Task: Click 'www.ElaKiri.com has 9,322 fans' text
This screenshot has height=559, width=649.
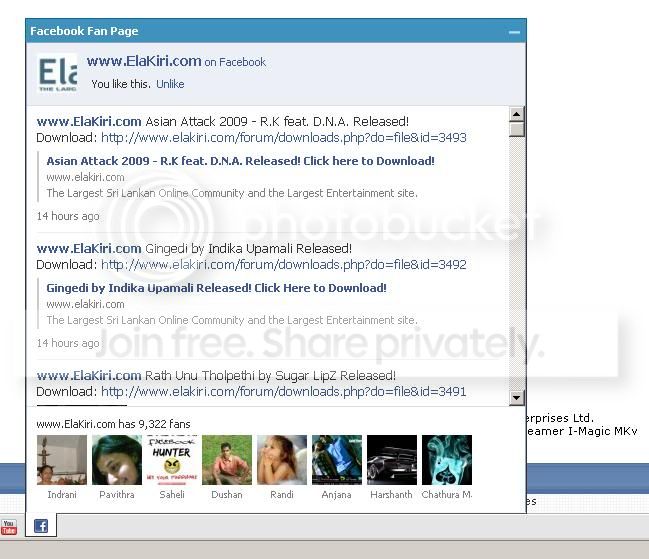Action: (x=113, y=424)
